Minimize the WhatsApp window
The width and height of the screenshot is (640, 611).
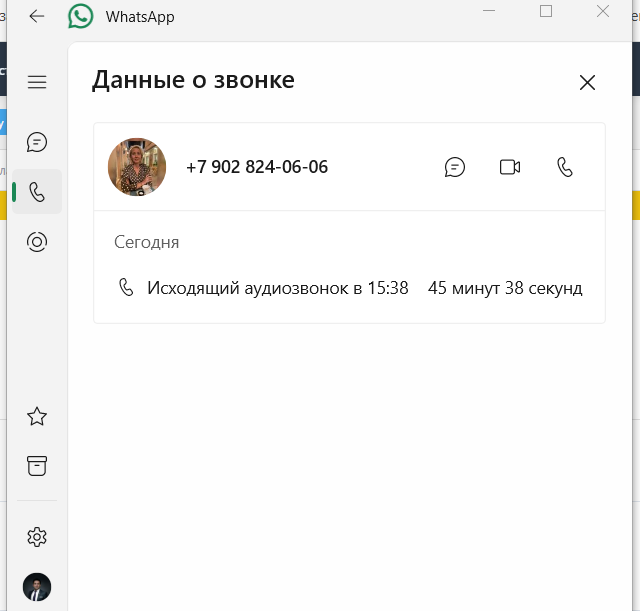tap(489, 11)
